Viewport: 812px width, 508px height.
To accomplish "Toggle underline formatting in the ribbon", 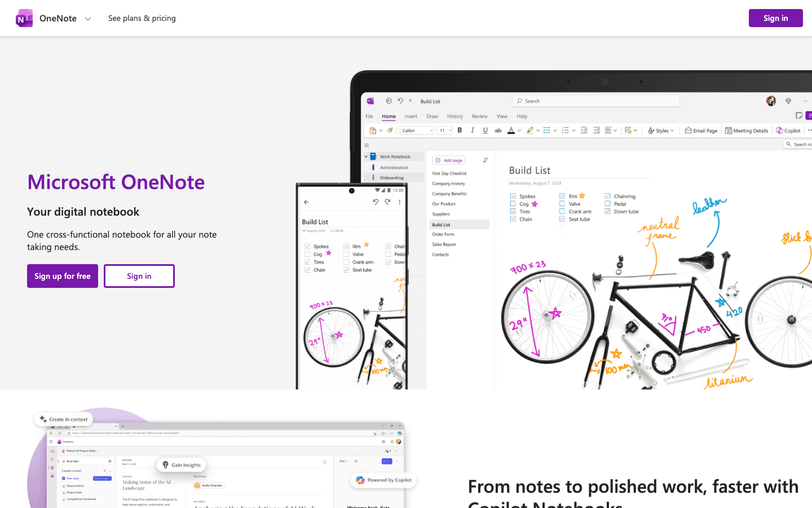I will click(x=486, y=130).
